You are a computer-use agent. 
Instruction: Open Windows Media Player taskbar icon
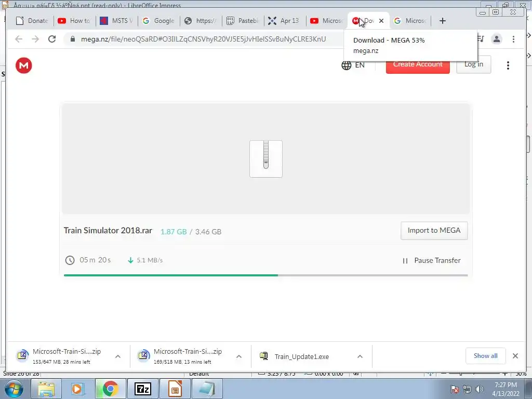78,389
